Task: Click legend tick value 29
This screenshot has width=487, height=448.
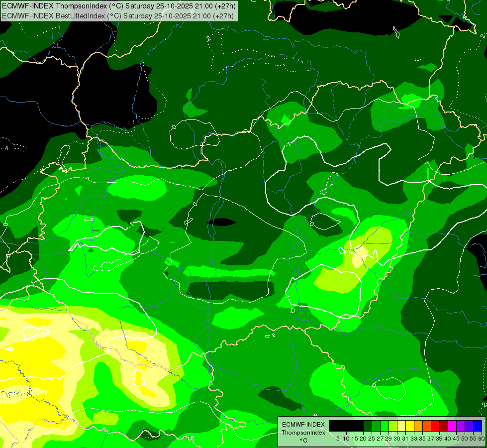Action: [x=389, y=439]
